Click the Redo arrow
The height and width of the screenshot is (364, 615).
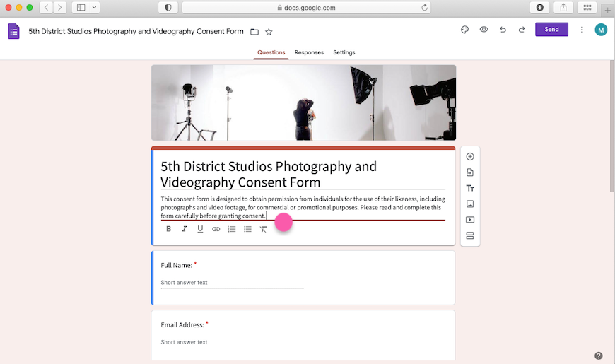pos(522,30)
